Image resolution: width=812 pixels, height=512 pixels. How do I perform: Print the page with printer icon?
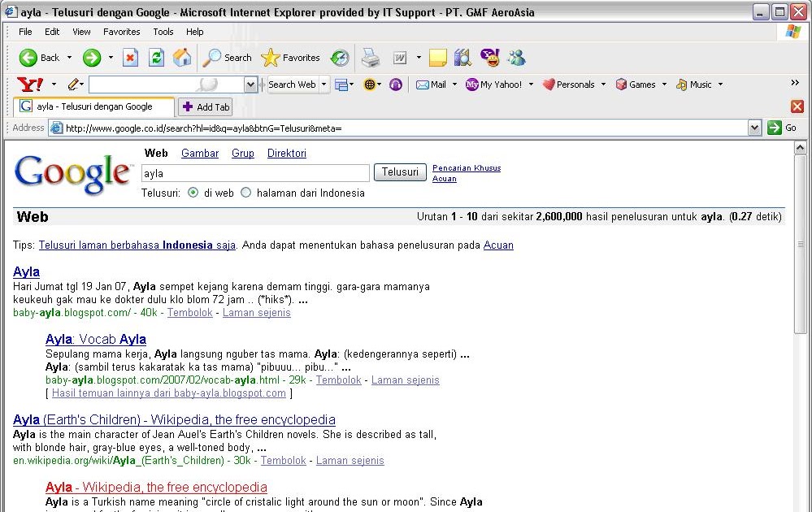click(371, 58)
